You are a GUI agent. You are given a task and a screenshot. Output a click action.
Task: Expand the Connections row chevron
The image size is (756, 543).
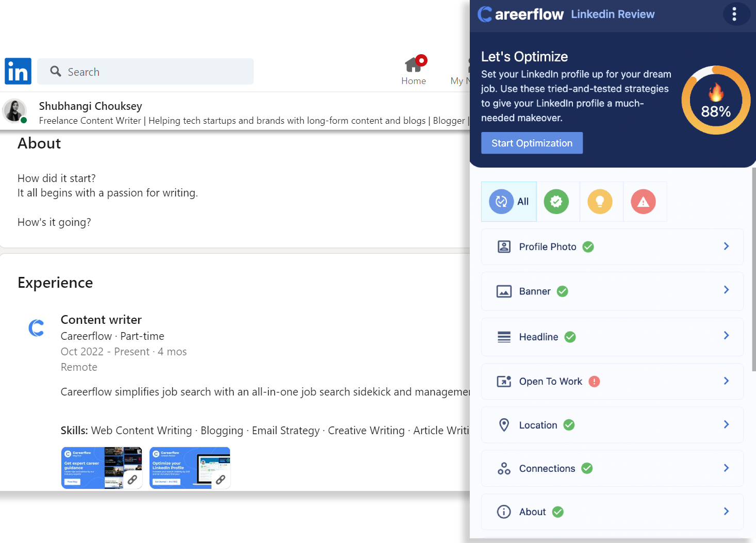[x=726, y=468]
